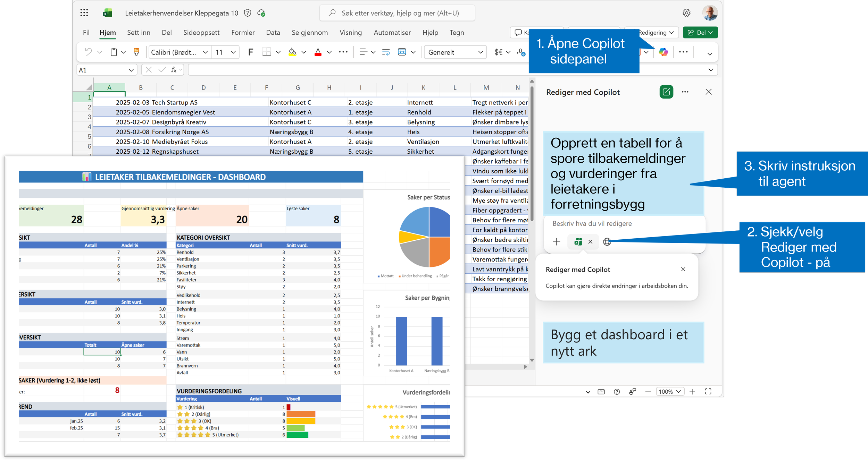Image resolution: width=868 pixels, height=461 pixels.
Task: Open the zoom level 100% dropdown
Action: coord(670,391)
